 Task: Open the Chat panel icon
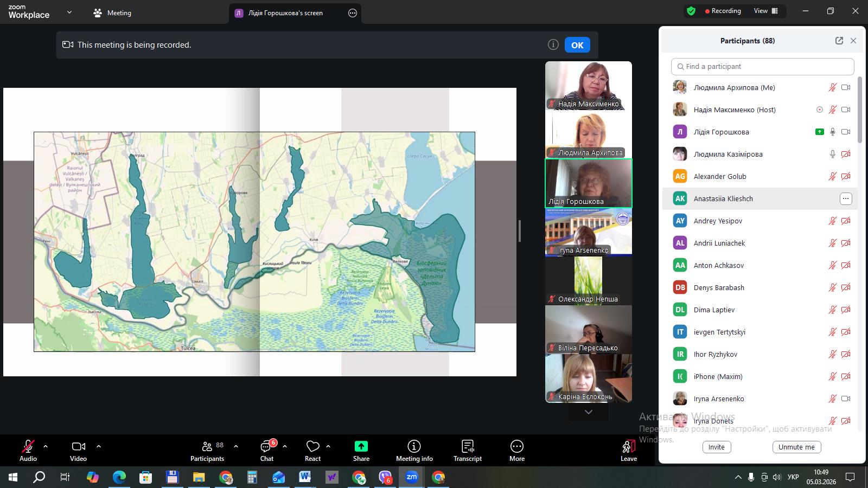266,447
